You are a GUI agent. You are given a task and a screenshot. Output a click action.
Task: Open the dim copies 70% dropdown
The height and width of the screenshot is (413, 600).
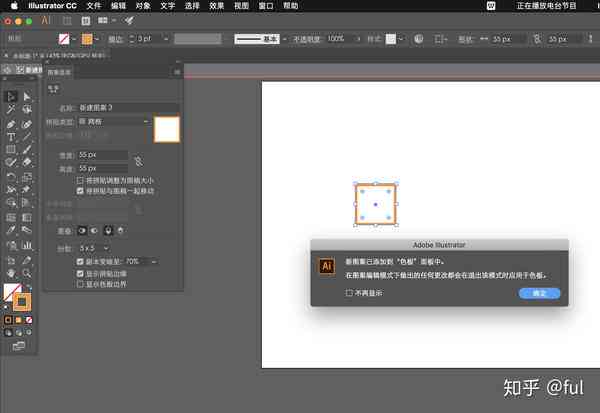pyautogui.click(x=153, y=262)
